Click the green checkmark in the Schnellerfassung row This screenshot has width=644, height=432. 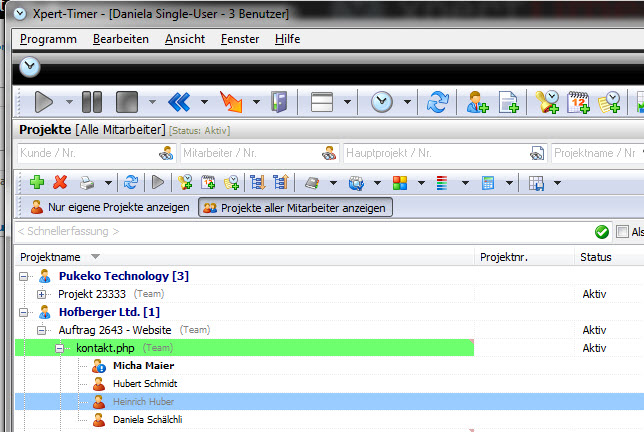coord(602,232)
